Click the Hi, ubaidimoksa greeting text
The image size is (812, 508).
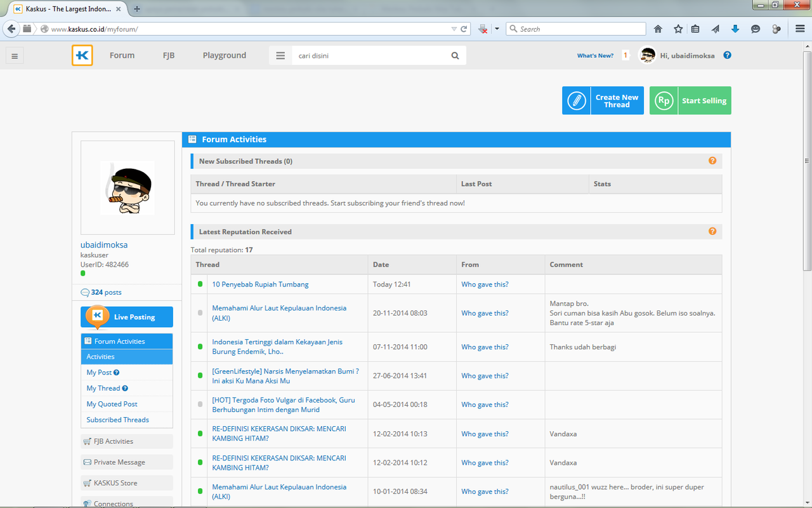pos(687,55)
